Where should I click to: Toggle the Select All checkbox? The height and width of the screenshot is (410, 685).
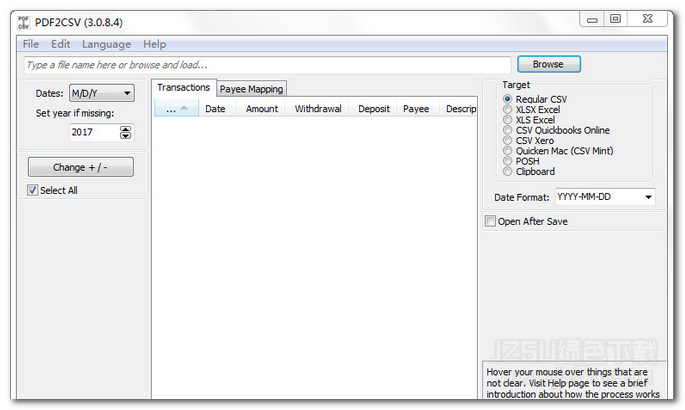coord(33,190)
